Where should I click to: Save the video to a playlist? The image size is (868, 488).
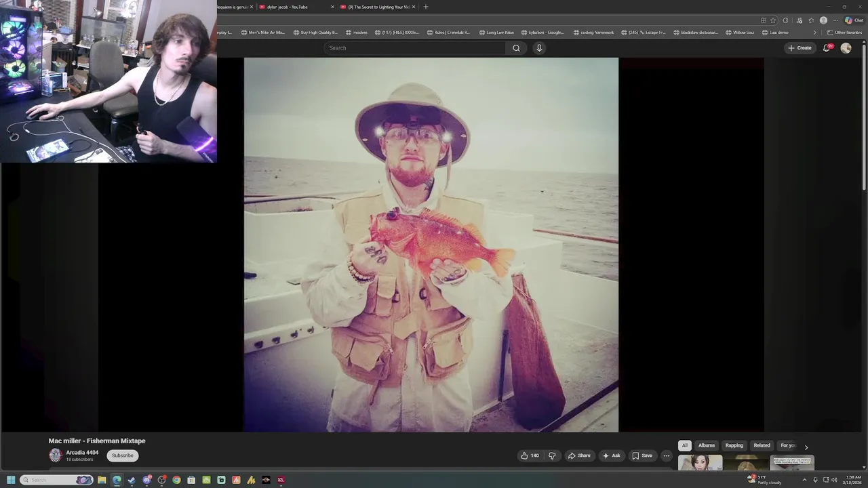(642, 455)
